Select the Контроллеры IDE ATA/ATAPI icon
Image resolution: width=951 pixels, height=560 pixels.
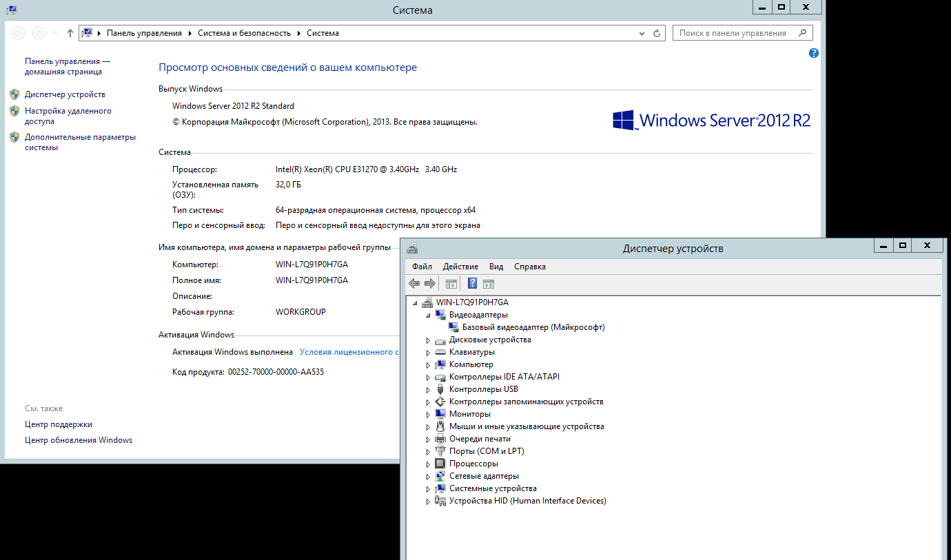[440, 377]
